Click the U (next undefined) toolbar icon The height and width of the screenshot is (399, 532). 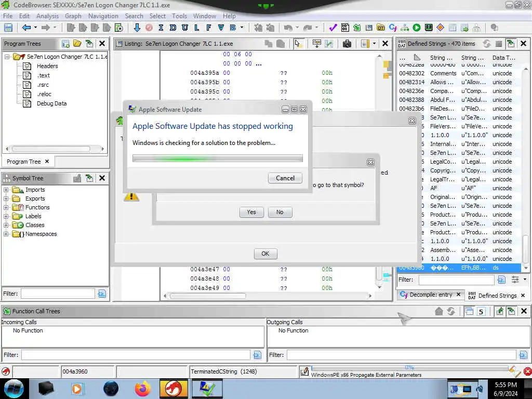[184, 28]
